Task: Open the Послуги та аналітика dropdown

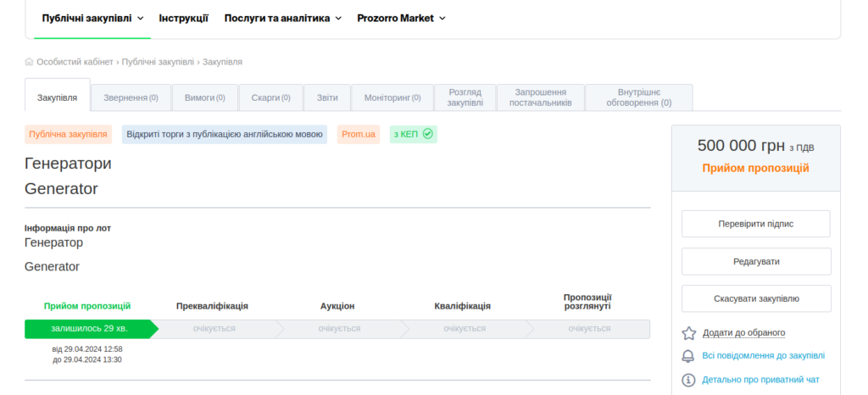Action: (x=282, y=18)
